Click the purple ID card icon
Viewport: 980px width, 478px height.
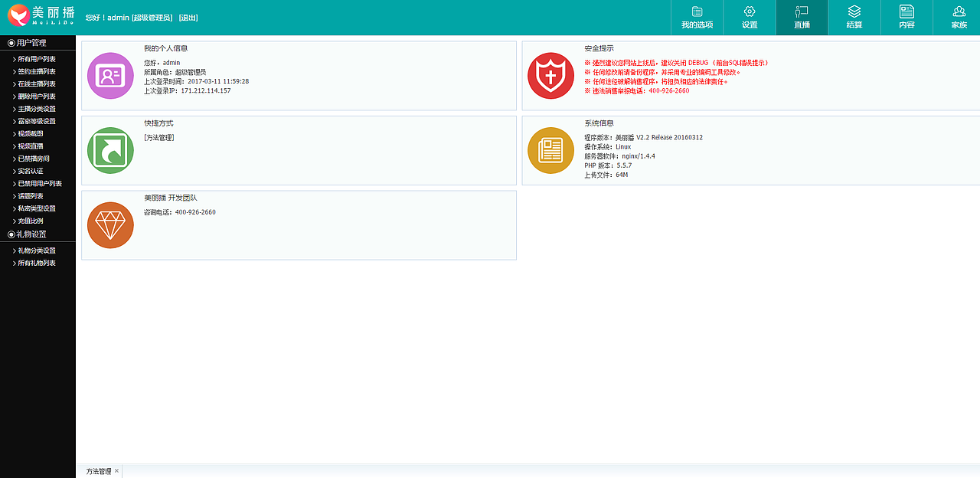click(x=110, y=75)
